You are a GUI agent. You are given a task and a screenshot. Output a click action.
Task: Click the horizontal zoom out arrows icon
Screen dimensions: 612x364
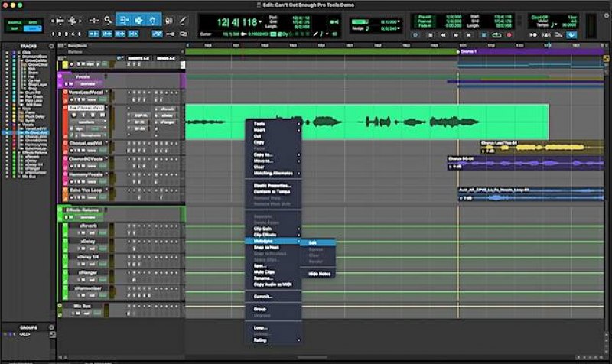point(60,21)
